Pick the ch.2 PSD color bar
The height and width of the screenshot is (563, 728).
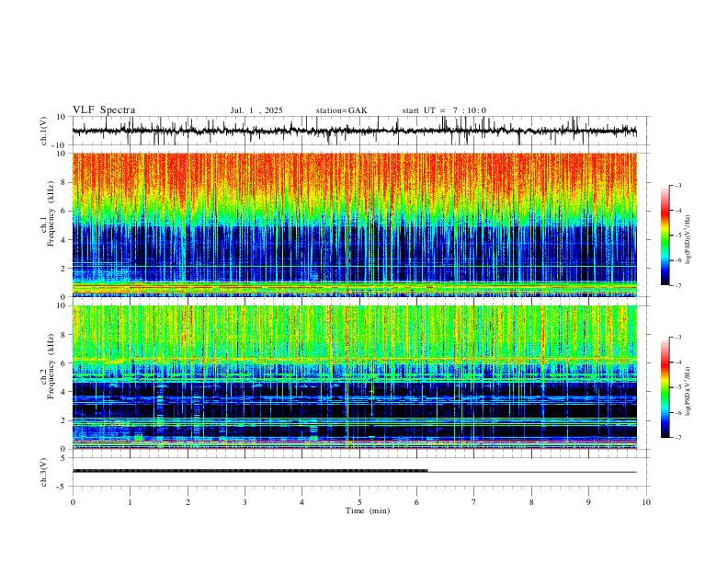(x=665, y=387)
